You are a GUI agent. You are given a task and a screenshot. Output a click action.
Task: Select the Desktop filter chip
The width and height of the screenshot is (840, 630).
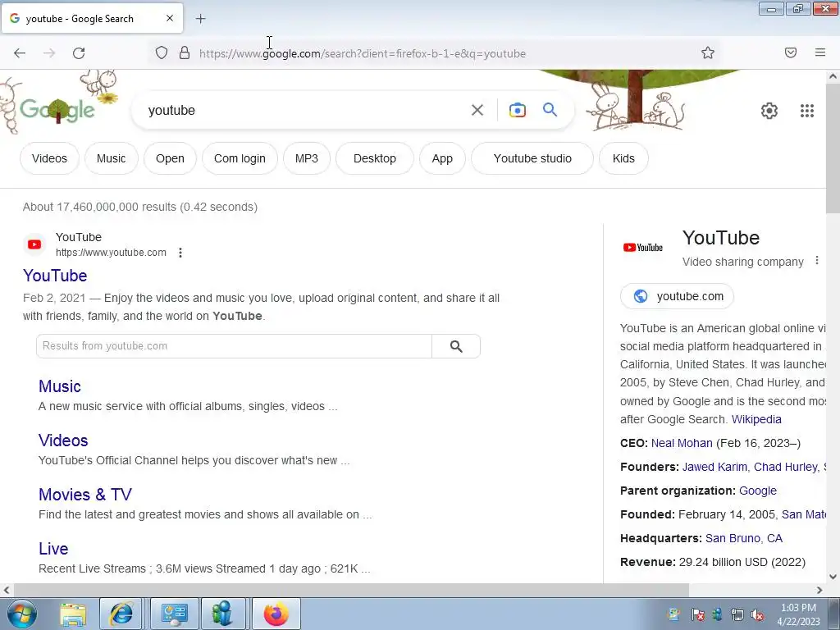click(x=374, y=158)
